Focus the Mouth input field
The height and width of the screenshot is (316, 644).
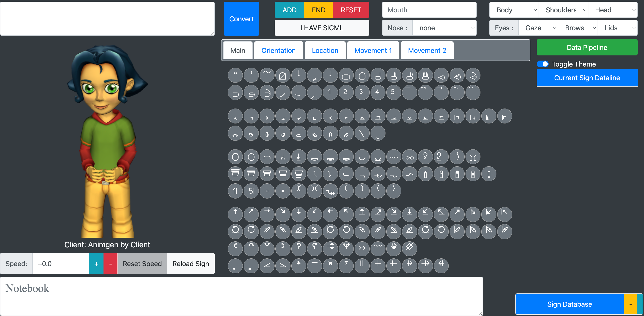click(x=429, y=10)
